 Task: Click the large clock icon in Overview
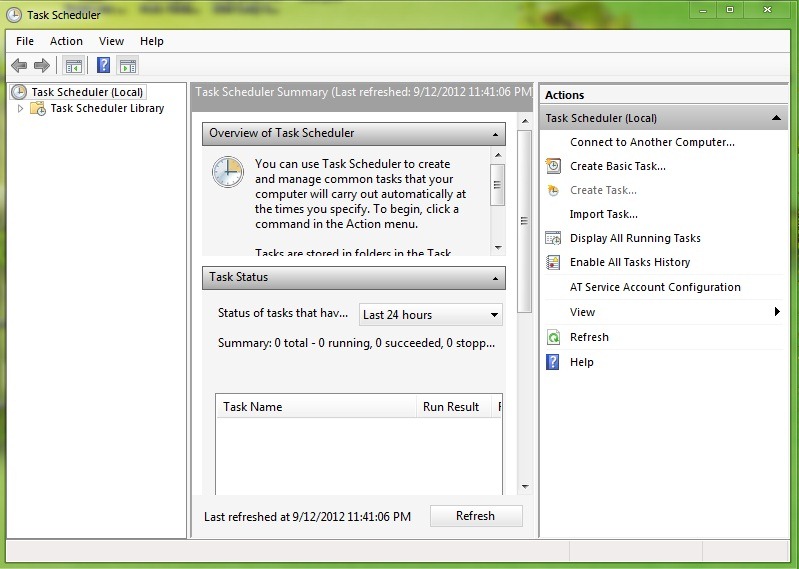pyautogui.click(x=227, y=172)
